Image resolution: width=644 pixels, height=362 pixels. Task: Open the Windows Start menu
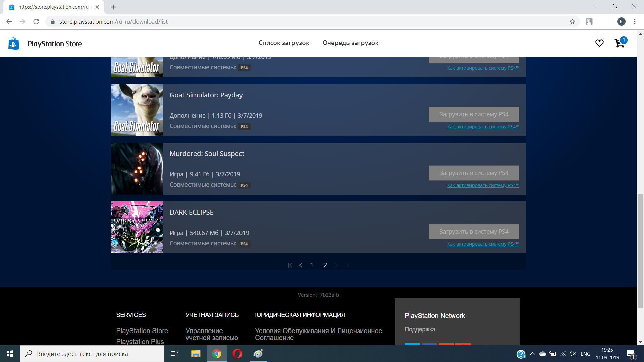[10, 354]
